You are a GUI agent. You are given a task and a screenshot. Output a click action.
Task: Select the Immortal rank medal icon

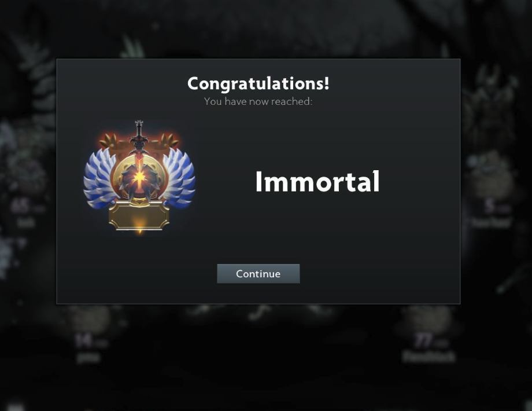point(139,177)
